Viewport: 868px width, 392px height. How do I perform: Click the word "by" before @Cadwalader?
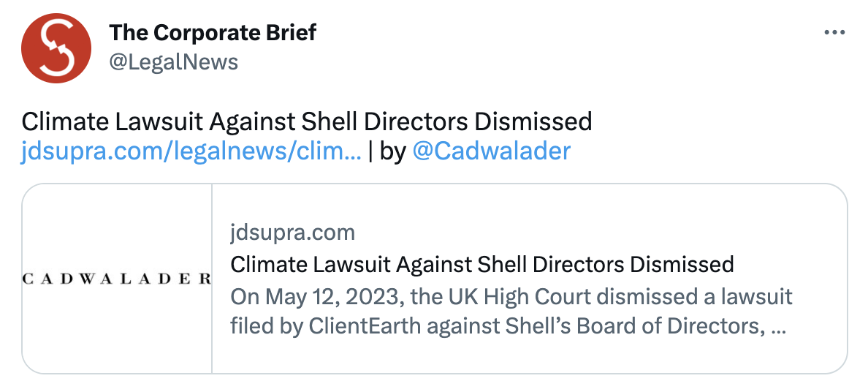[x=392, y=151]
